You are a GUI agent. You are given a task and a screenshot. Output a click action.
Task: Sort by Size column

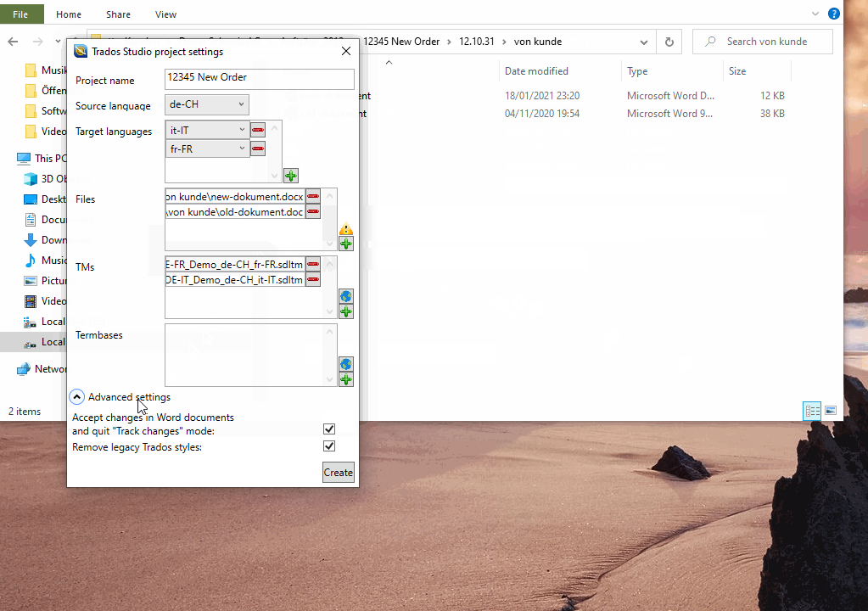click(x=757, y=70)
